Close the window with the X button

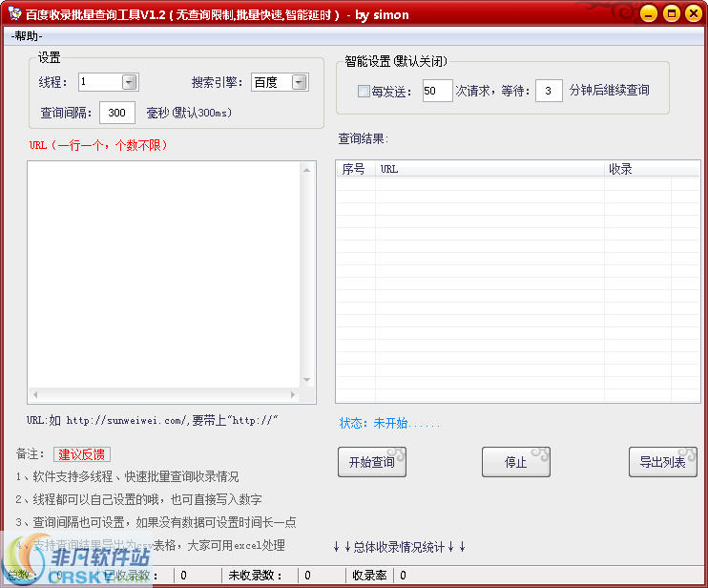[x=694, y=13]
